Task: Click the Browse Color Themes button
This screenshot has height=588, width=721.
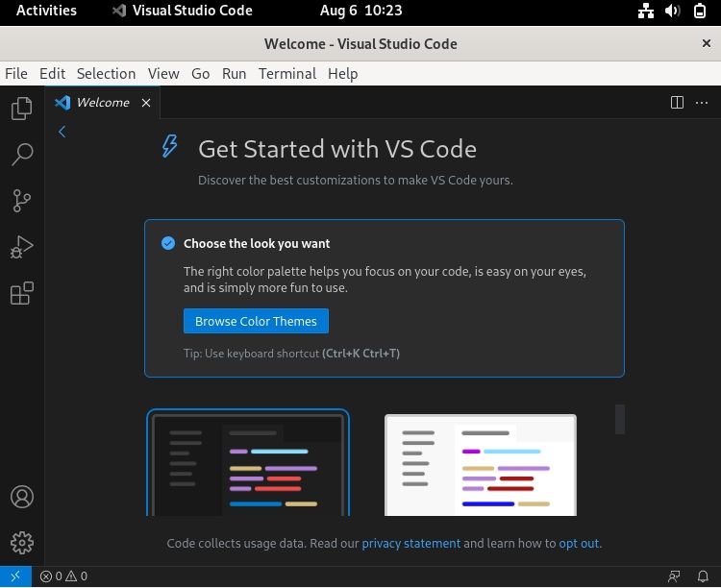Action: pyautogui.click(x=256, y=321)
